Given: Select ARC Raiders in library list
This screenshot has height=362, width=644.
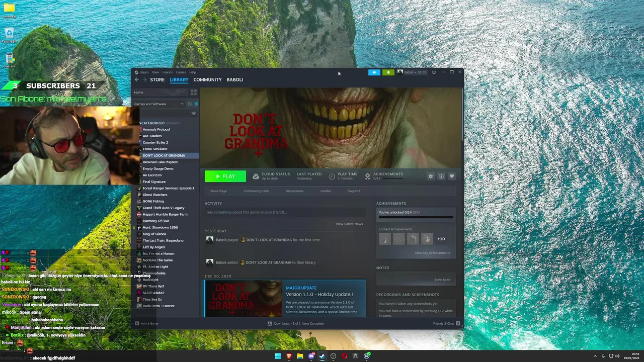Looking at the screenshot, I should 152,136.
